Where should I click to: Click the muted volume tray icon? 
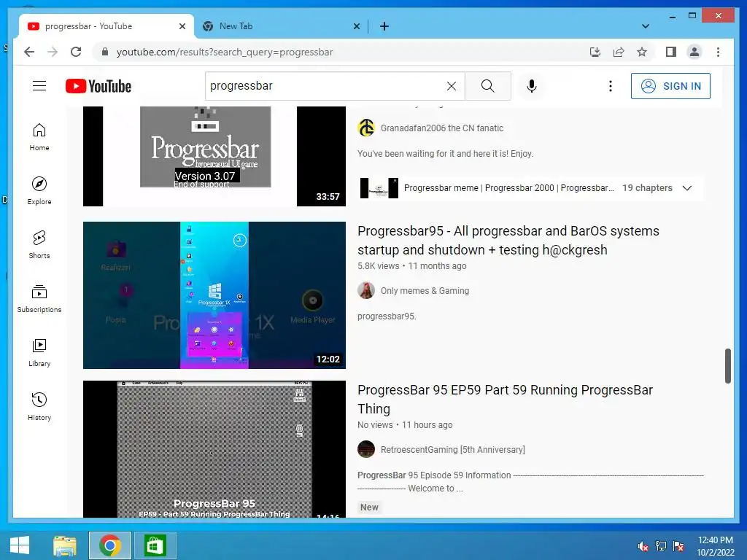pyautogui.click(x=643, y=546)
